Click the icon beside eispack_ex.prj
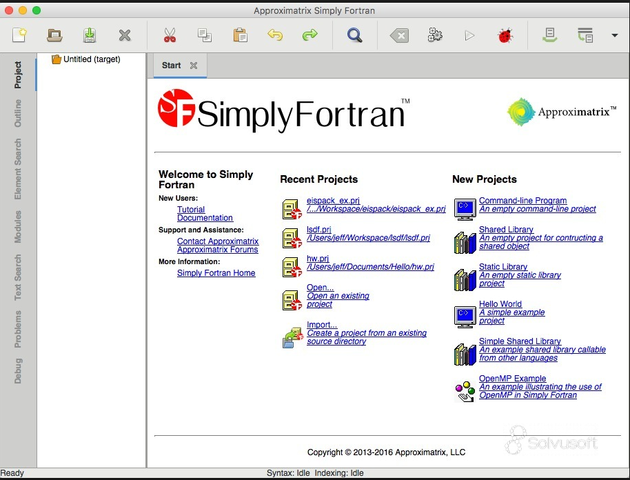This screenshot has width=630, height=480. point(292,209)
